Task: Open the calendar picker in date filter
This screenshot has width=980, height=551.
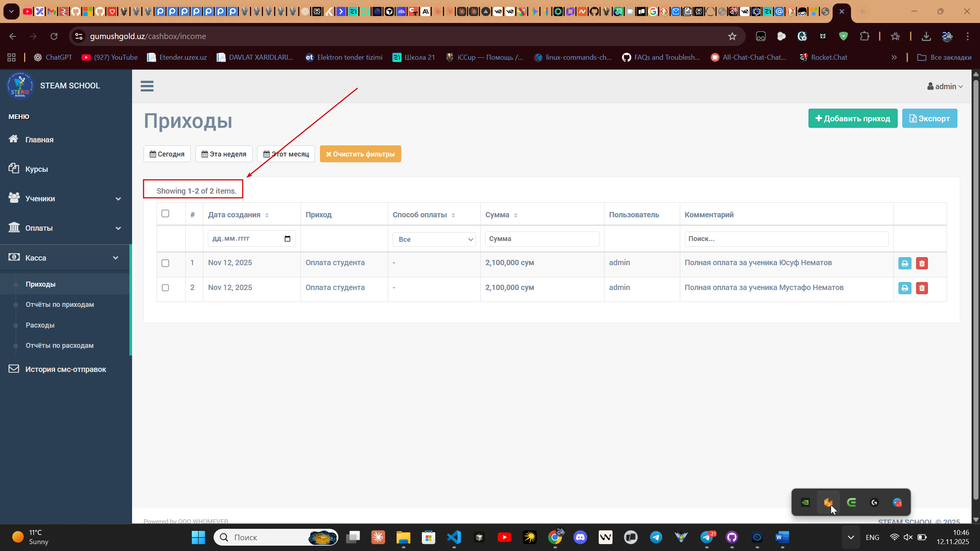Action: coord(287,239)
